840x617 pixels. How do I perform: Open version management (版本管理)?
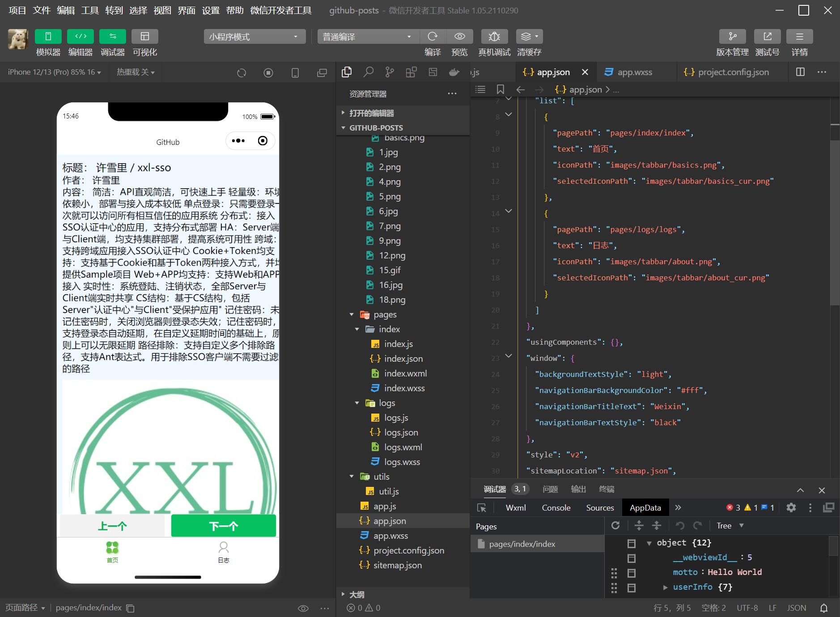733,36
